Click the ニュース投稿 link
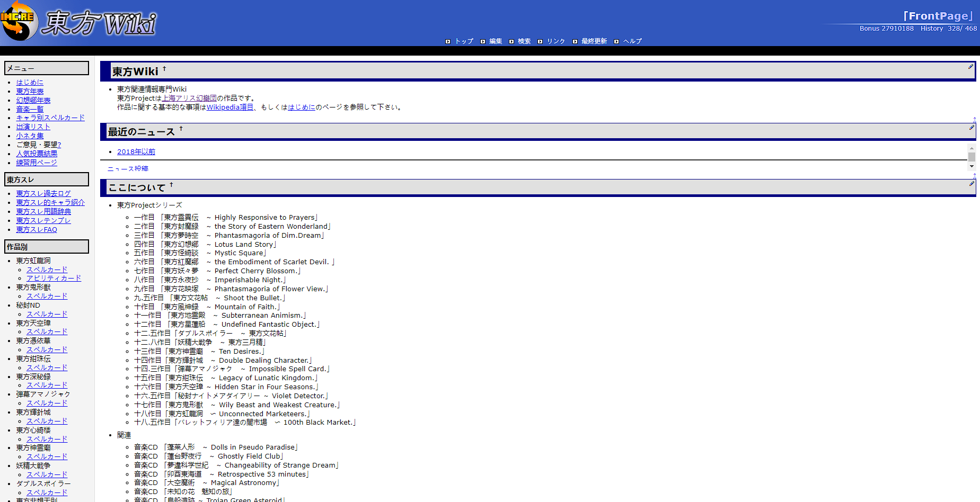Screen dimensions: 980x502 click(128, 169)
